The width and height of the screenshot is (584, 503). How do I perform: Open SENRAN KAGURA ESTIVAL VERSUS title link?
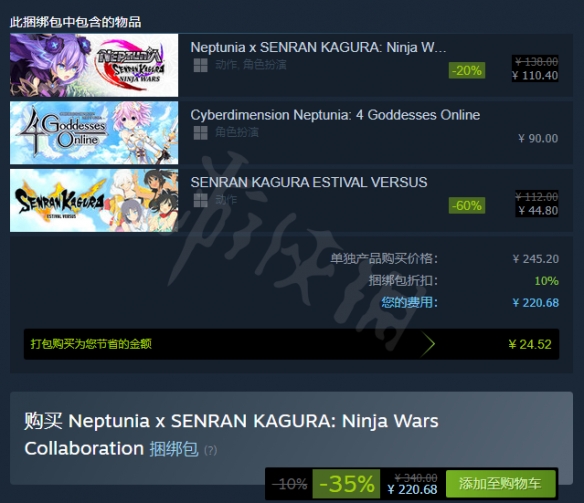pos(309,182)
